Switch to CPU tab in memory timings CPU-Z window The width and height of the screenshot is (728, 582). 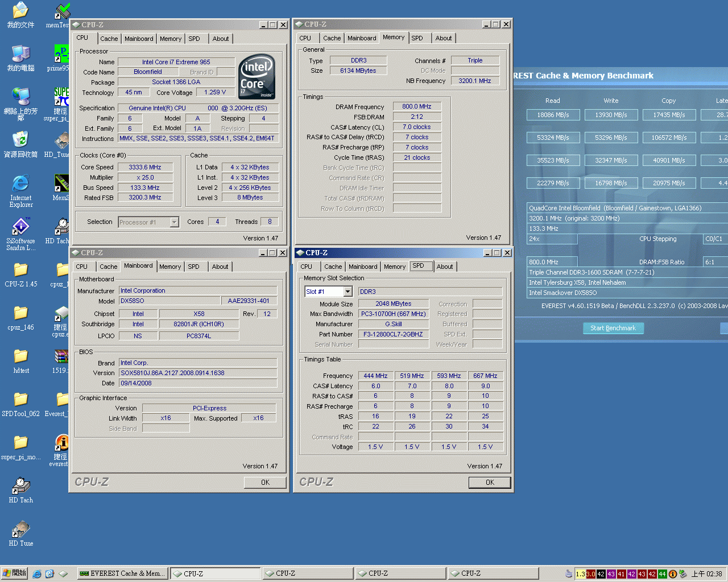tap(305, 38)
